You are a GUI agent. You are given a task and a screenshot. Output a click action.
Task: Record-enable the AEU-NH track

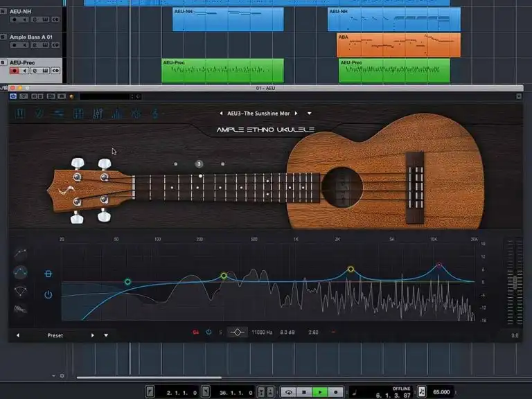(15, 19)
